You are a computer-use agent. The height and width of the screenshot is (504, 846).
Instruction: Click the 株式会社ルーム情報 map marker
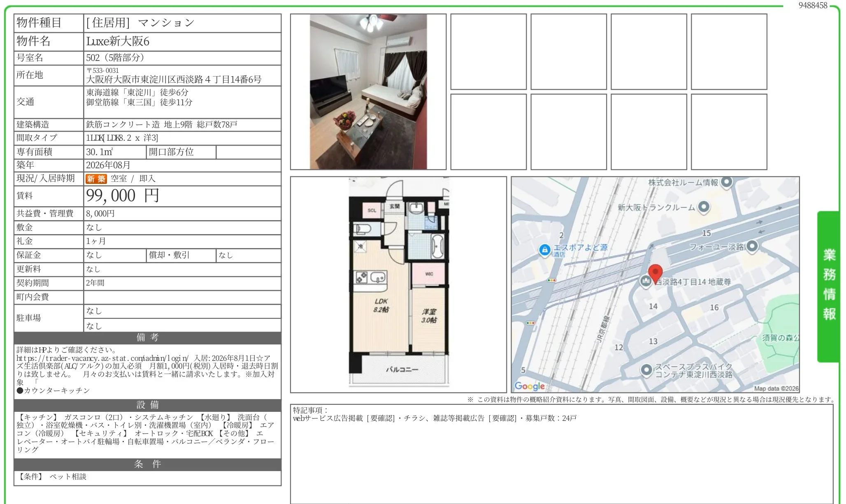(727, 181)
